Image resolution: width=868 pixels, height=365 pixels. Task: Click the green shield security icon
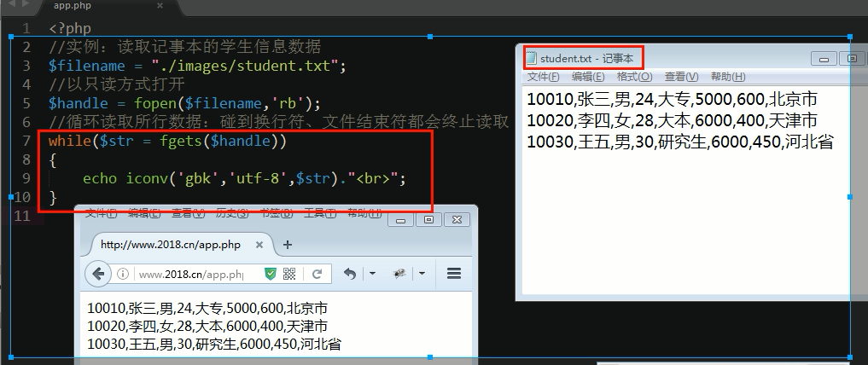click(x=270, y=274)
